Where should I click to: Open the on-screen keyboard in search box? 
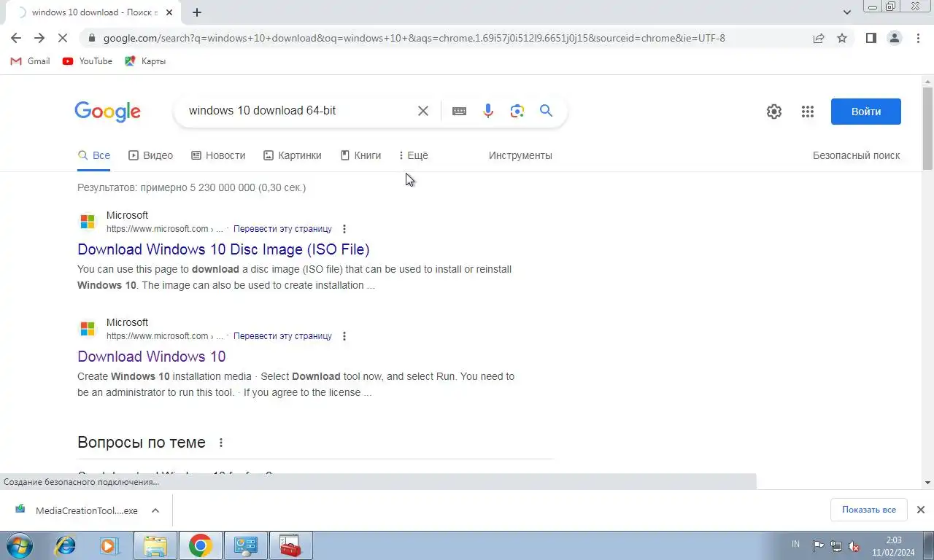(x=459, y=111)
